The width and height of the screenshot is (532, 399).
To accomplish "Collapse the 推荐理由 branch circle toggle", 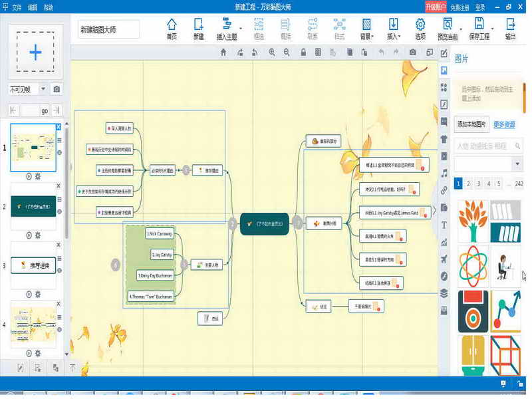I will pos(186,170).
